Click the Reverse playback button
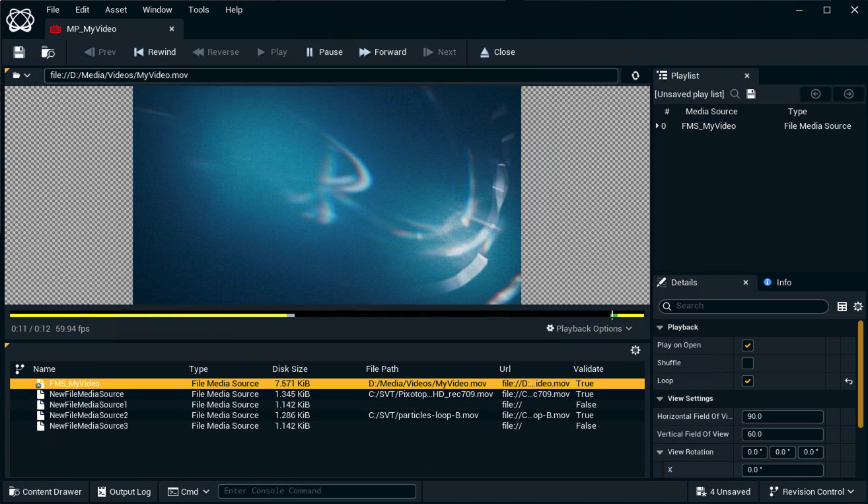868x504 pixels. (216, 52)
